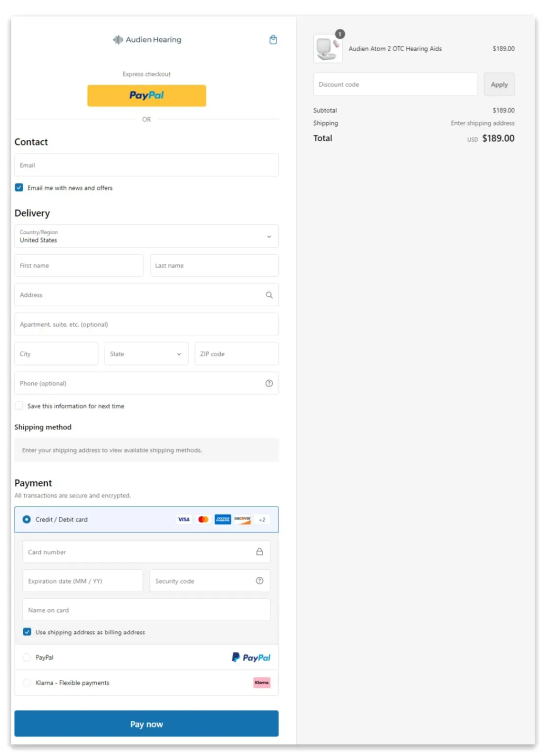This screenshot has width=547, height=756.
Task: Click the quantity badge on product image
Action: 340,34
